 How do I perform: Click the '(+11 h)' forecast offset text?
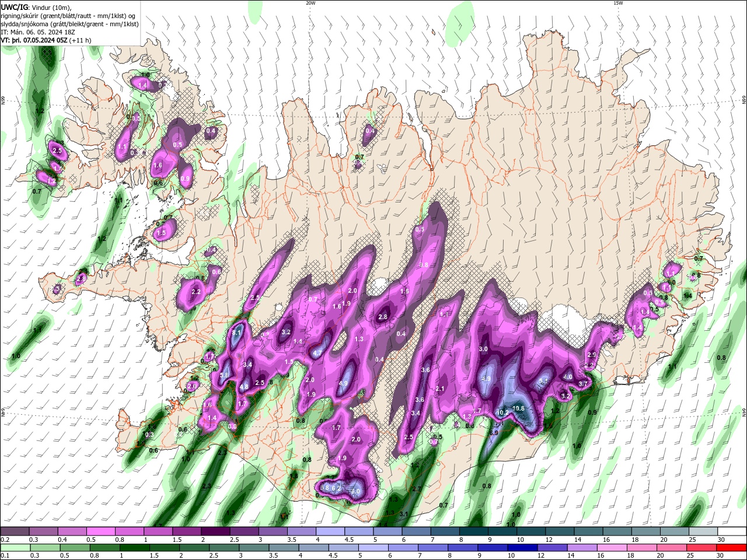pos(80,40)
